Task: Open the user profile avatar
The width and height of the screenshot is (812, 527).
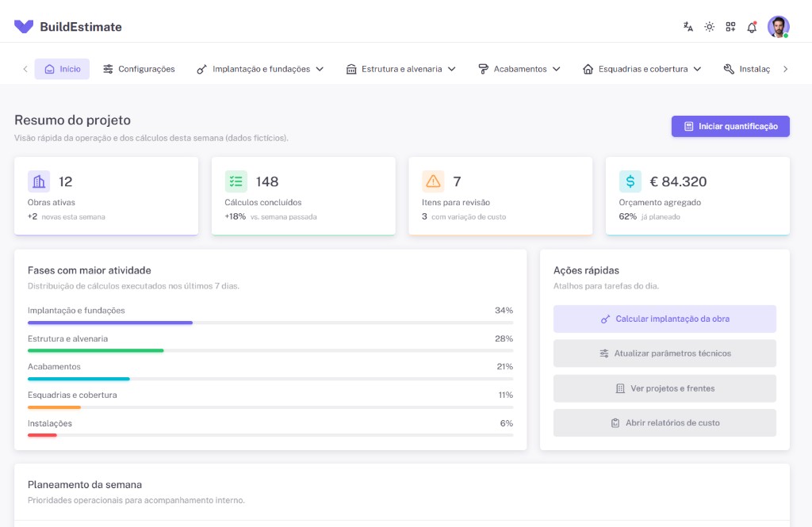Action: pos(778,27)
